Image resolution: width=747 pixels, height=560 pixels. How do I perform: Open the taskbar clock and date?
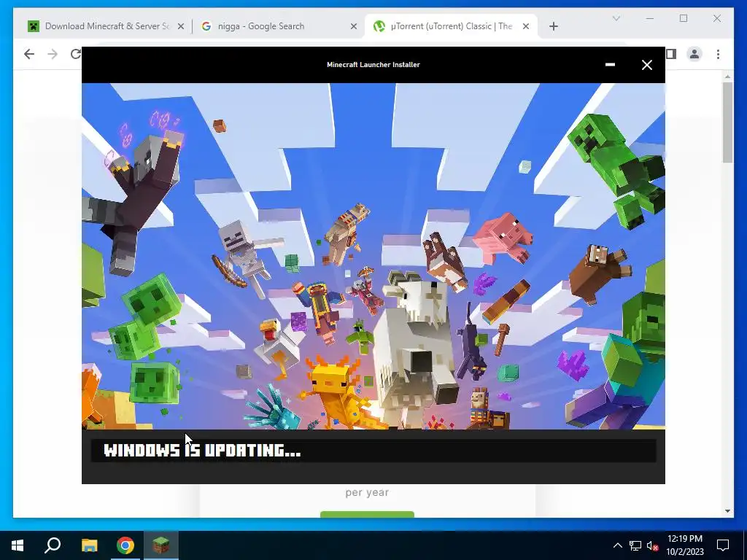pos(684,545)
